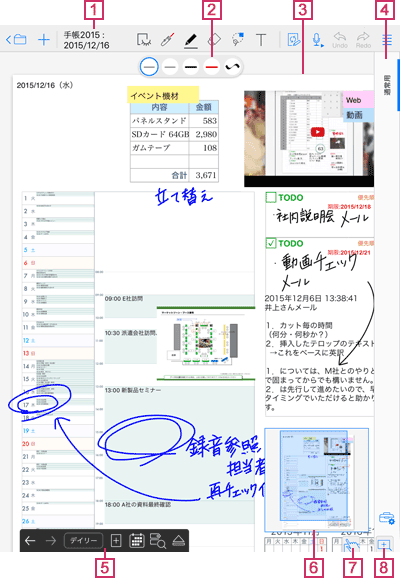Collapse the bottom navigation bar
The width and height of the screenshot is (400, 578).
tap(178, 540)
